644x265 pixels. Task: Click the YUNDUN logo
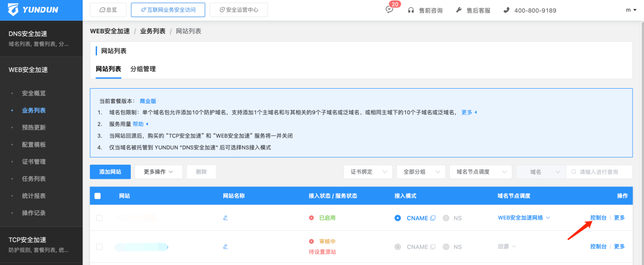[x=34, y=10]
